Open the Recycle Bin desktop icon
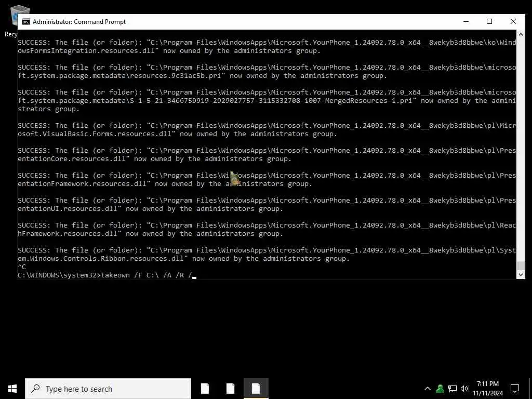The width and height of the screenshot is (532, 399). point(14,21)
